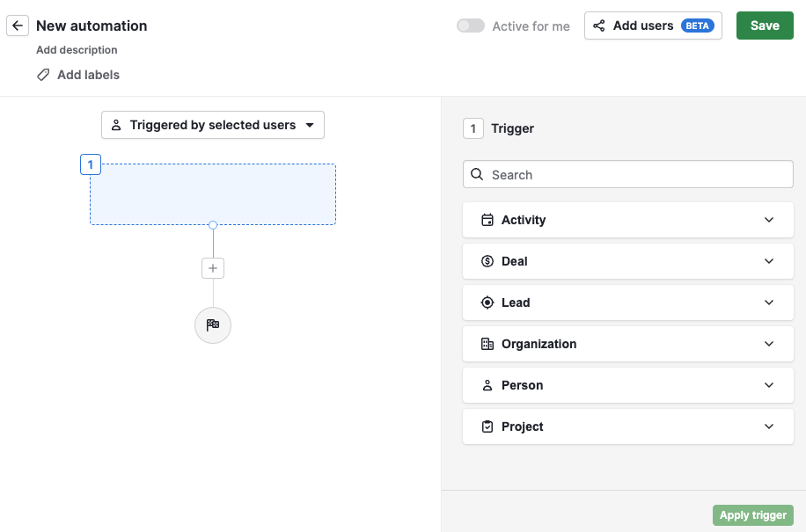Click the target icon beside Lead

coord(487,302)
